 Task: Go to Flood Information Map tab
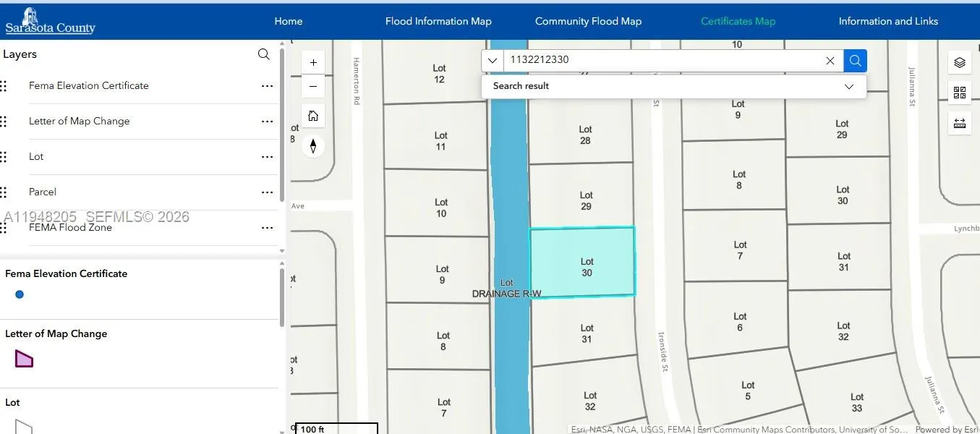point(438,21)
